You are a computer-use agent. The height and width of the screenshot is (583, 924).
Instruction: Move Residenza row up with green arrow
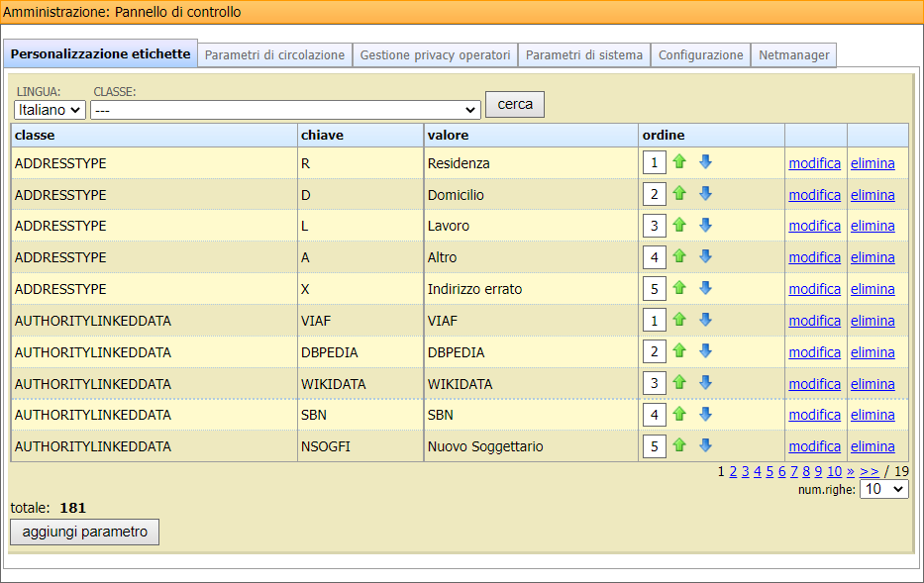pos(679,161)
